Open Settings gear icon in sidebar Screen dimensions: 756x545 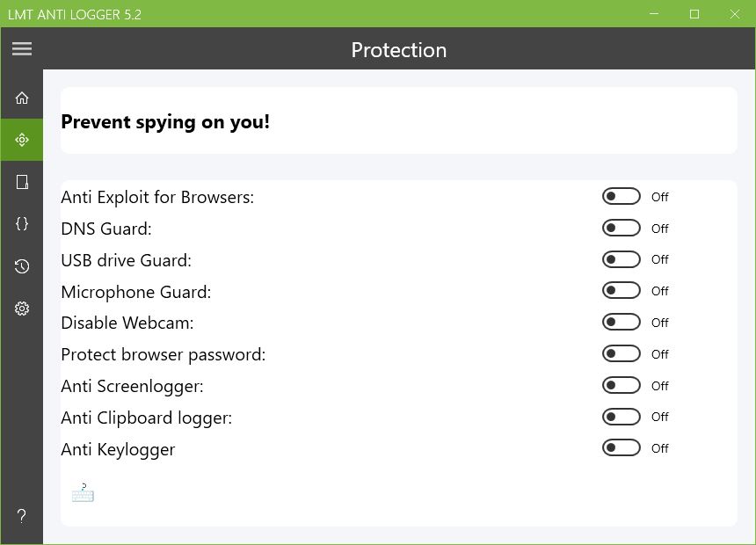22,309
